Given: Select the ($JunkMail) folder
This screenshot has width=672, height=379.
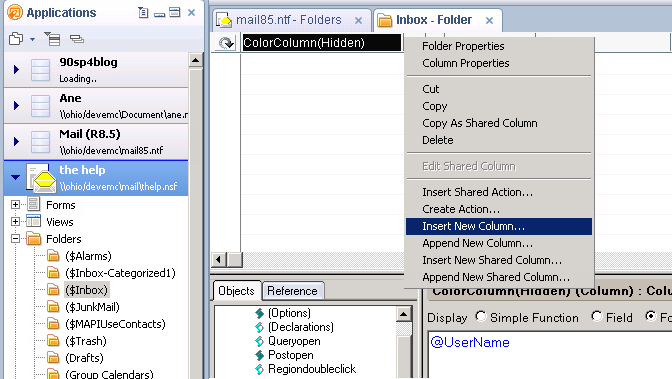Looking at the screenshot, I should point(92,307).
